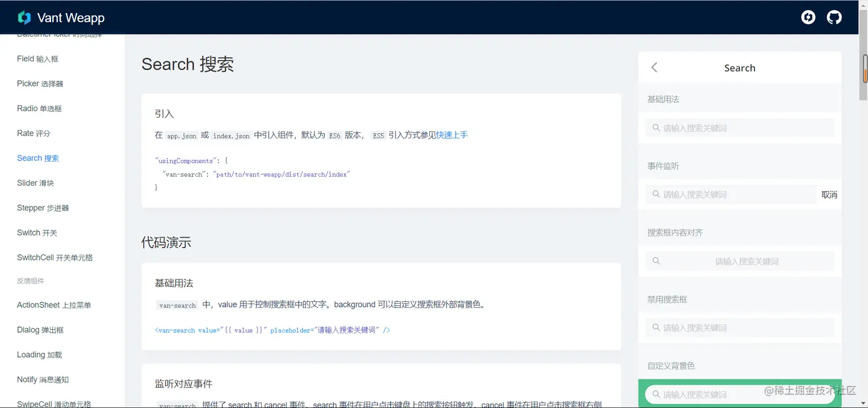Click the 自定义背景色 label in preview
Image resolution: width=868 pixels, height=408 pixels.
tap(671, 366)
